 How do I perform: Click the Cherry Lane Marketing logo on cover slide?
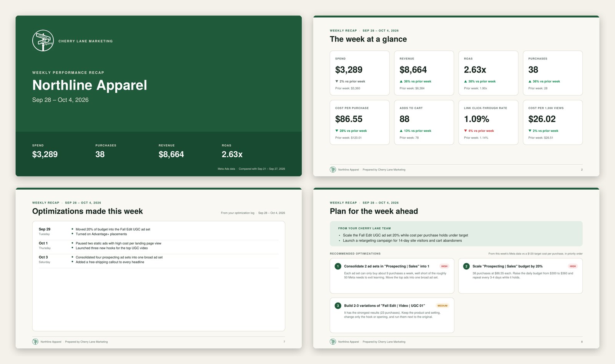[43, 41]
